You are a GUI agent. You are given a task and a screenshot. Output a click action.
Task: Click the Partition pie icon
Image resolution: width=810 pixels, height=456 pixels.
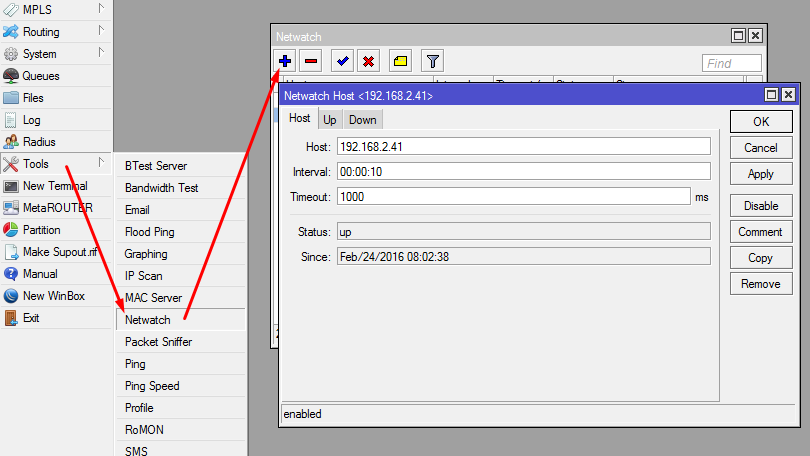coord(10,230)
